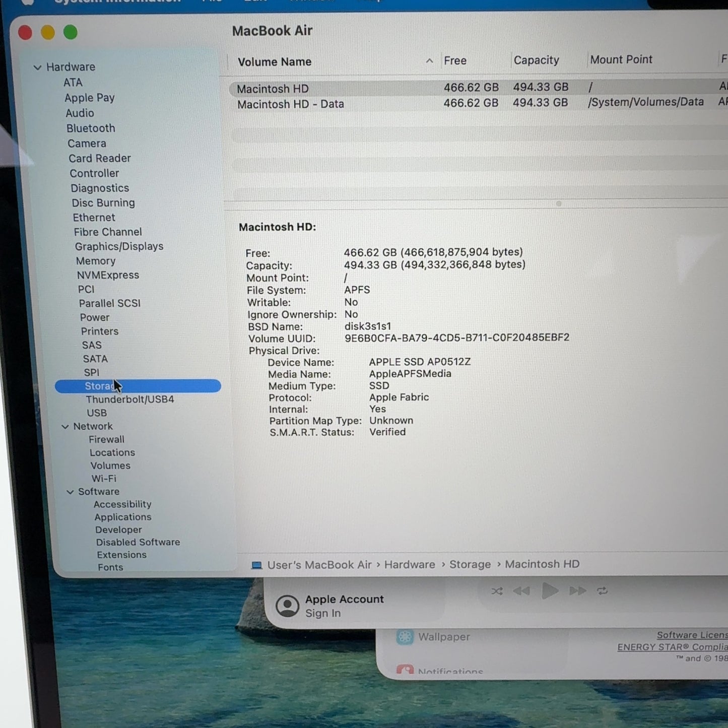Skip to previous track

pyautogui.click(x=521, y=591)
